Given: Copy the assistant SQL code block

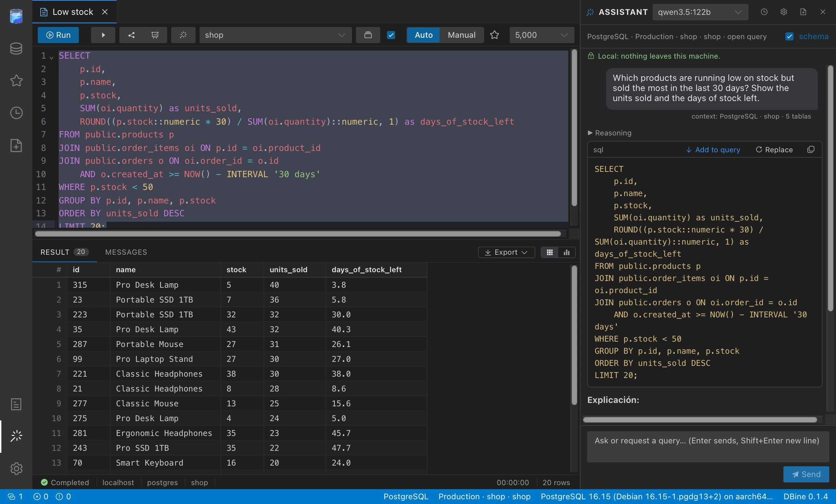Looking at the screenshot, I should pyautogui.click(x=811, y=150).
